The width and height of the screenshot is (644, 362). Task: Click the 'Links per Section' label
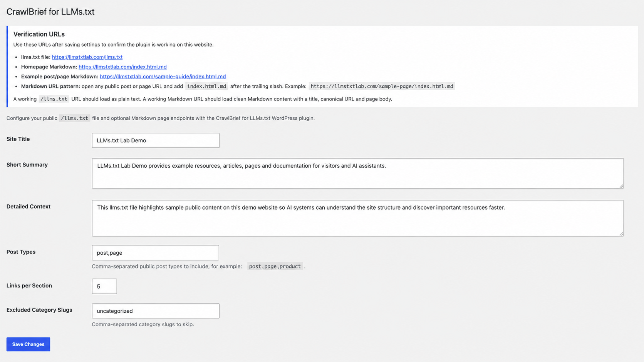pyautogui.click(x=29, y=285)
